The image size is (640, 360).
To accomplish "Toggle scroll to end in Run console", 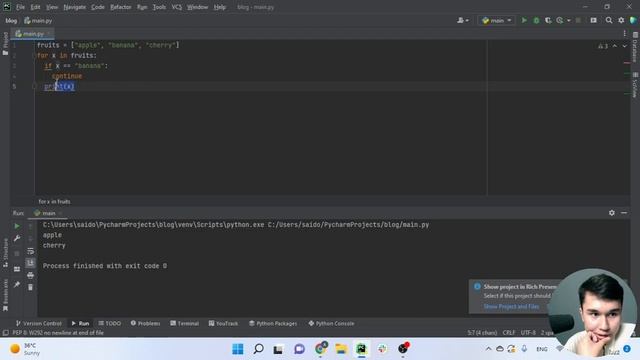I will (x=31, y=263).
